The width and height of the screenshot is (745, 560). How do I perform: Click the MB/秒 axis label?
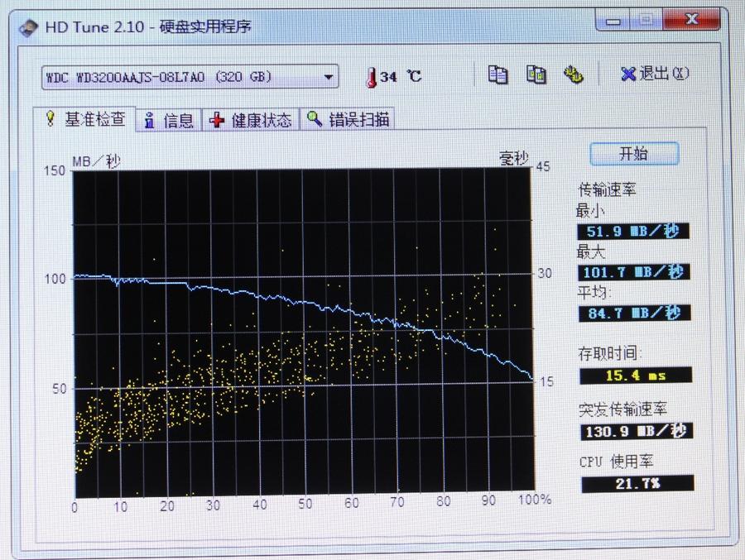[x=97, y=161]
